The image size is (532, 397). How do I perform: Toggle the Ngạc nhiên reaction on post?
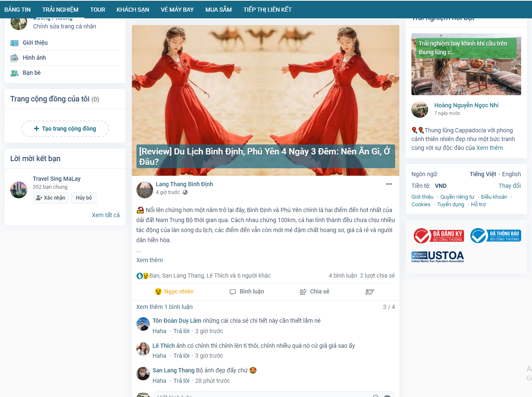[174, 292]
